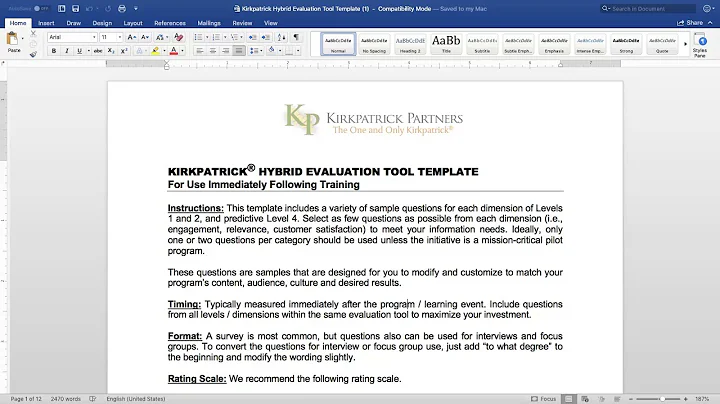The image size is (720, 404).
Task: Click the Decrease Indent icon
Action: [x=252, y=37]
